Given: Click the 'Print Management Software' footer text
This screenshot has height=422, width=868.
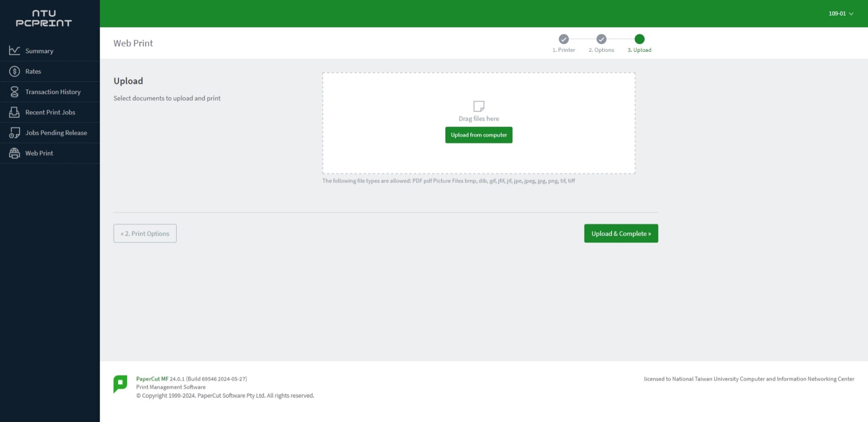Looking at the screenshot, I should [x=171, y=387].
